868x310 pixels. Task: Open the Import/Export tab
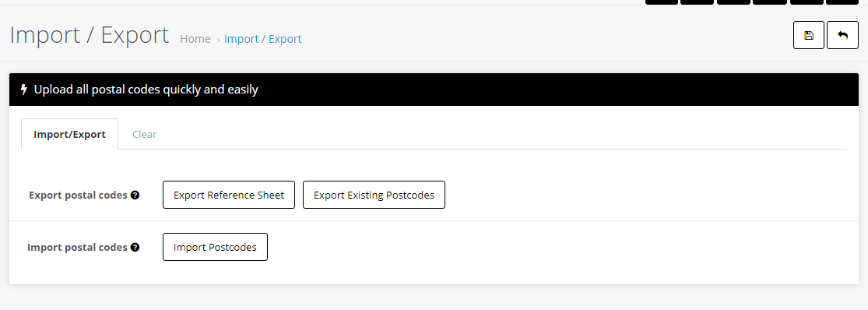click(x=70, y=134)
